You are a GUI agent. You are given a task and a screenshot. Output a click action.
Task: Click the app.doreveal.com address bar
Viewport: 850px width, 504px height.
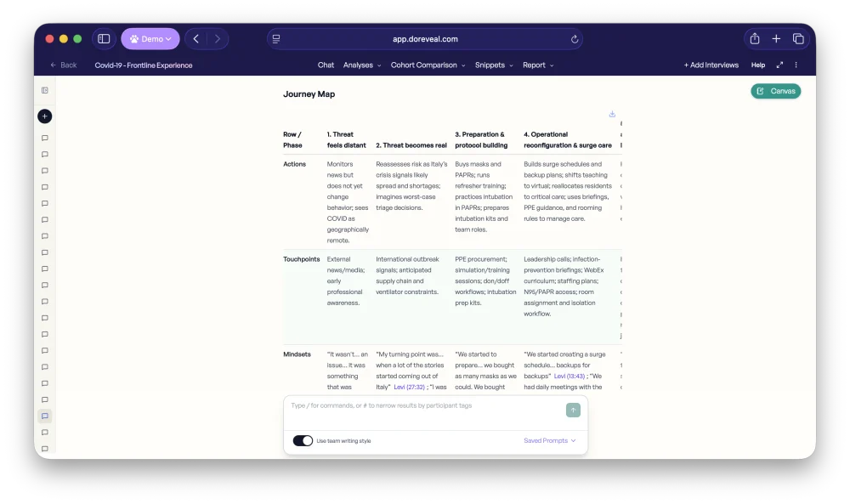[x=425, y=39]
